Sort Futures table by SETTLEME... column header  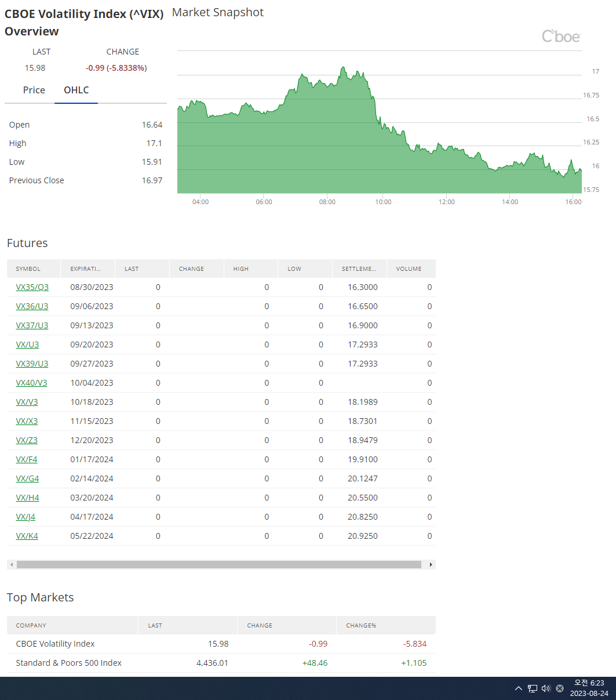point(360,269)
